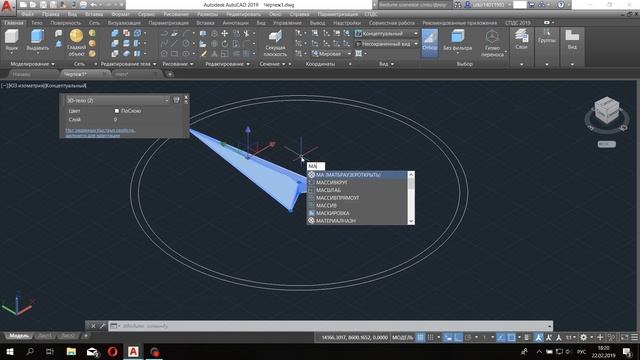Click the line tool in Рисование panel

click(174, 44)
